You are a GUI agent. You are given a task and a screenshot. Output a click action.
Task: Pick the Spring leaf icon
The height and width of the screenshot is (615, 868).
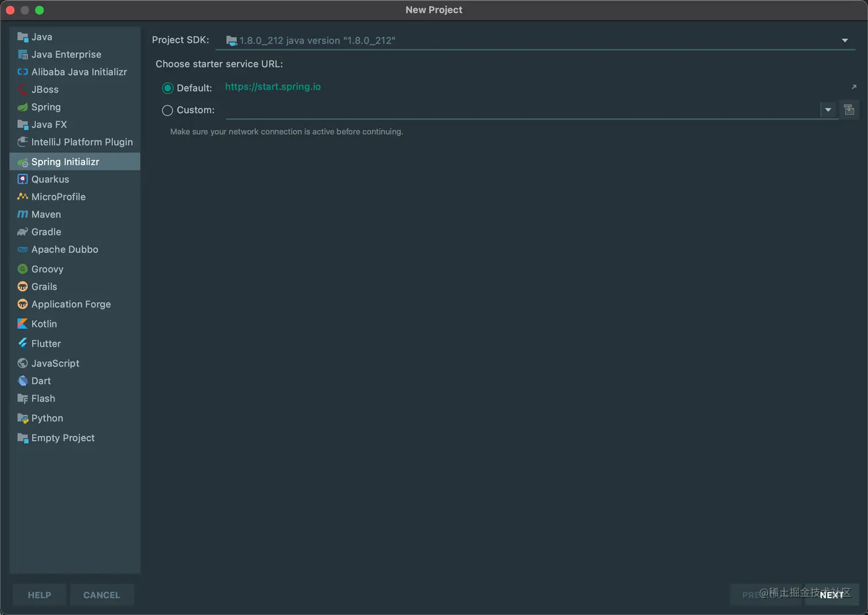[23, 107]
